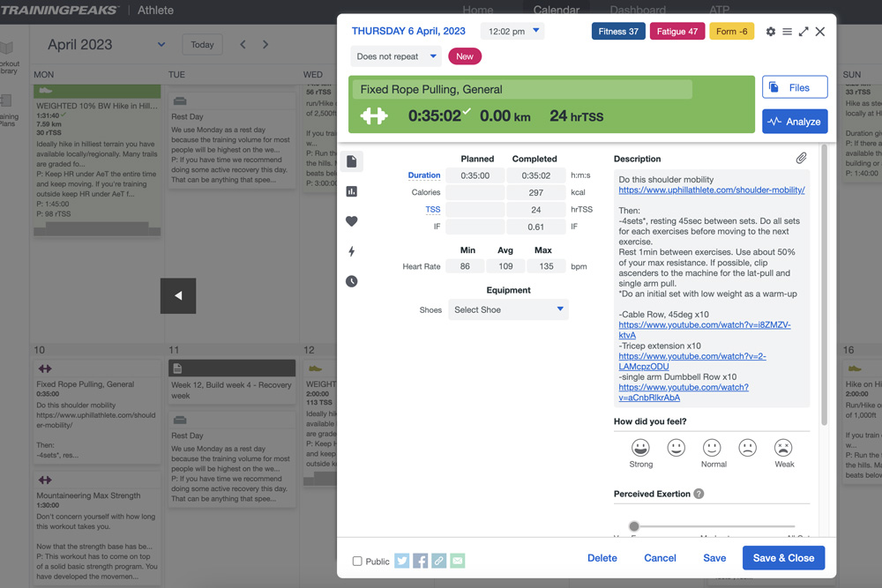Click the Perceived Exertion slider handle
Screen dimensions: 882x588
[x=633, y=526]
